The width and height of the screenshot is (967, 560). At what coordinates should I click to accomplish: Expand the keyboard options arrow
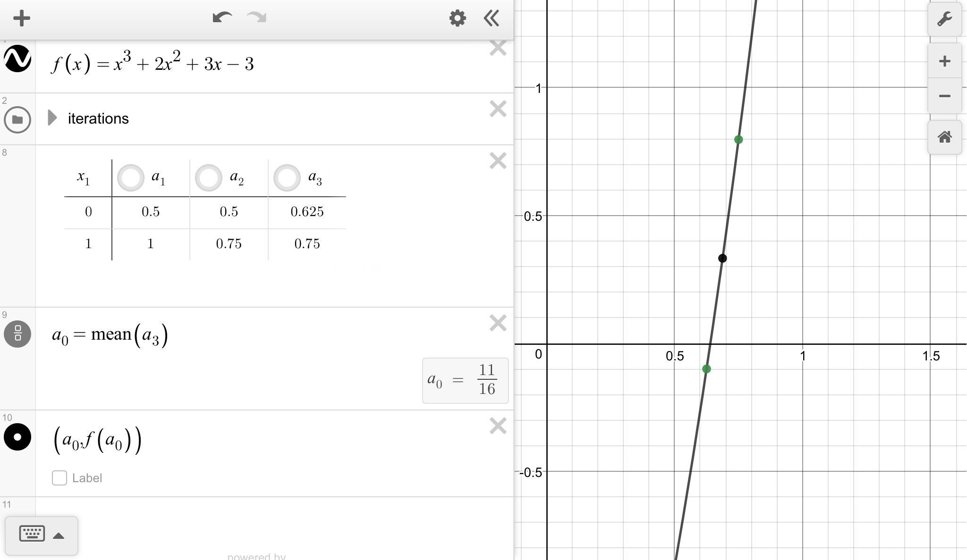59,535
